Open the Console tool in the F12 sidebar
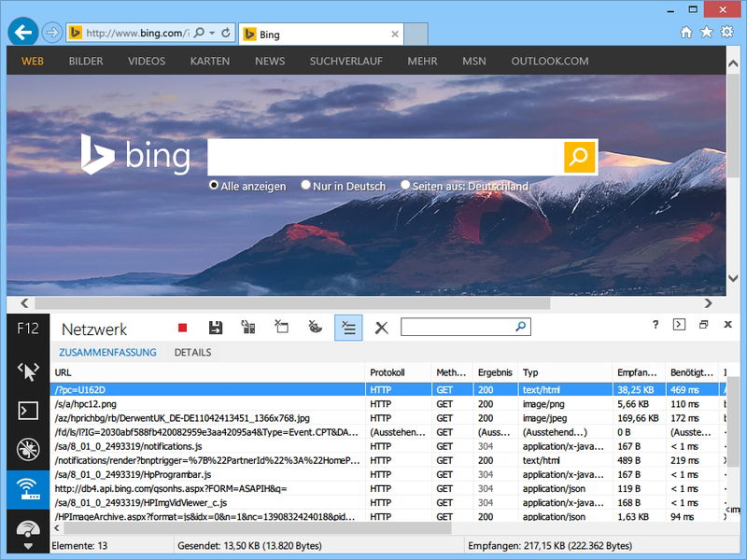 click(x=28, y=411)
